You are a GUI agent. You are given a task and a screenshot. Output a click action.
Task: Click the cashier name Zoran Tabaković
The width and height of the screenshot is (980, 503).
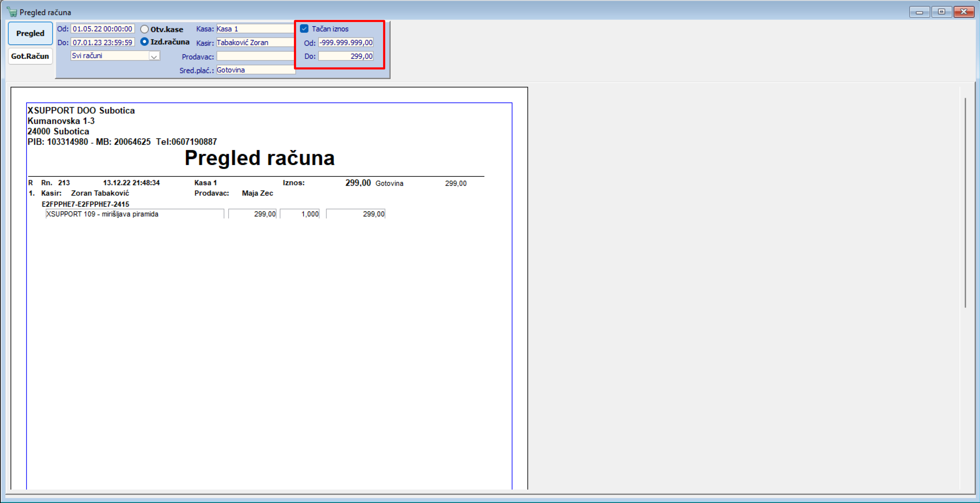point(100,193)
